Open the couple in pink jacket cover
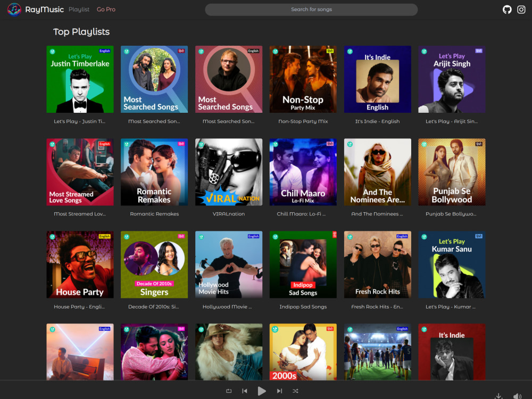 tap(154, 352)
